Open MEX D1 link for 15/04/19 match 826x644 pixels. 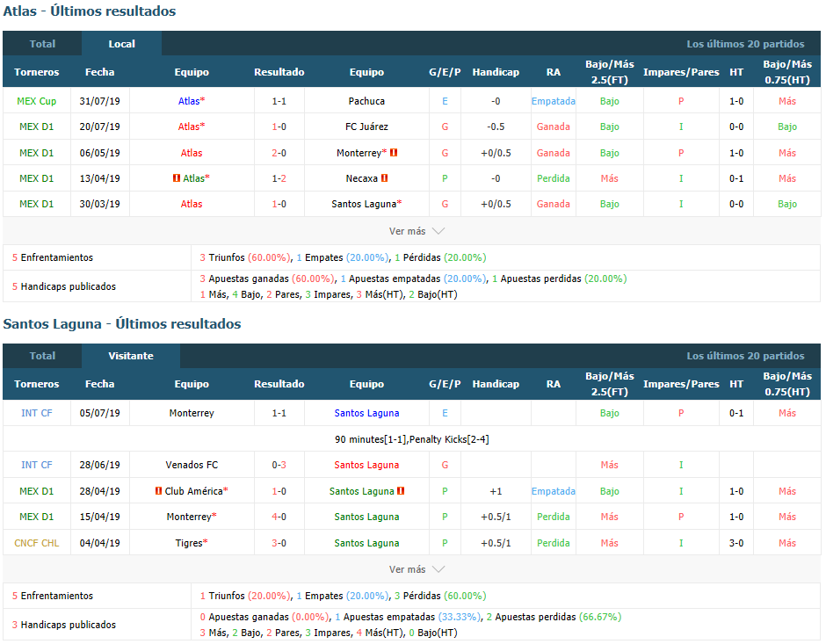[36, 517]
